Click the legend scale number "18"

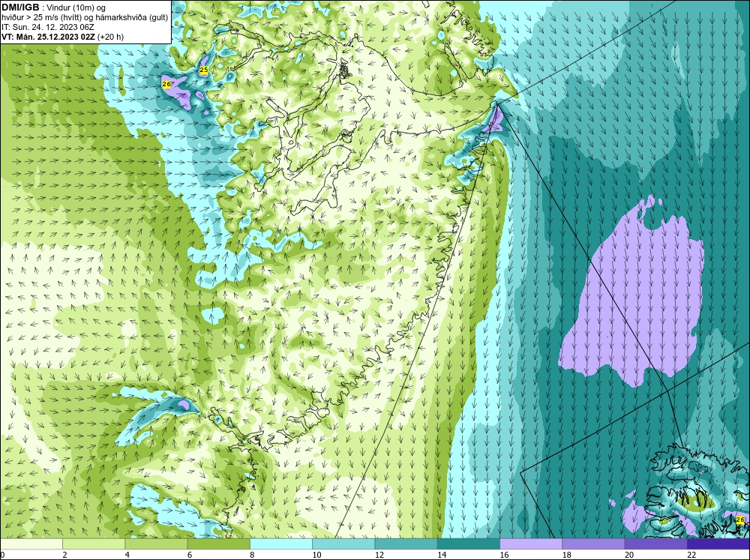[x=566, y=555]
